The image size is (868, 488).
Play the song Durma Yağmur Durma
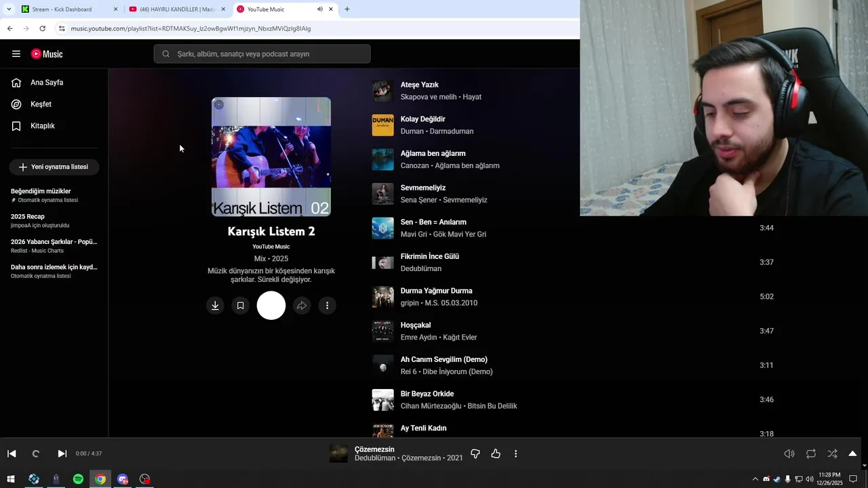click(437, 291)
